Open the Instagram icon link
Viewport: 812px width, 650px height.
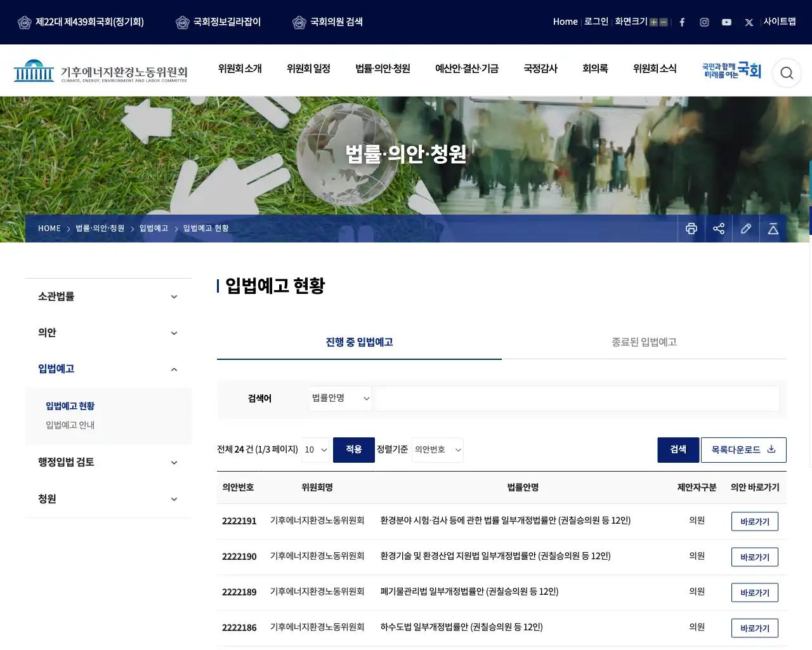704,22
